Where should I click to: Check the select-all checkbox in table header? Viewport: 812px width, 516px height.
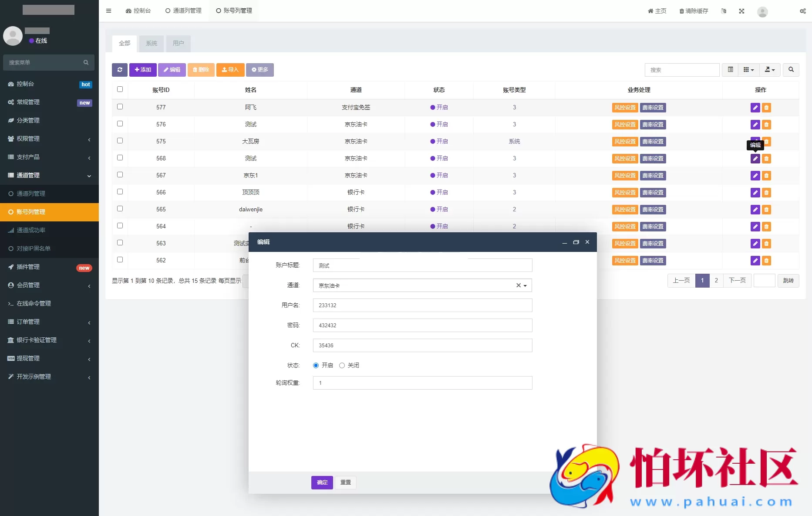120,89
